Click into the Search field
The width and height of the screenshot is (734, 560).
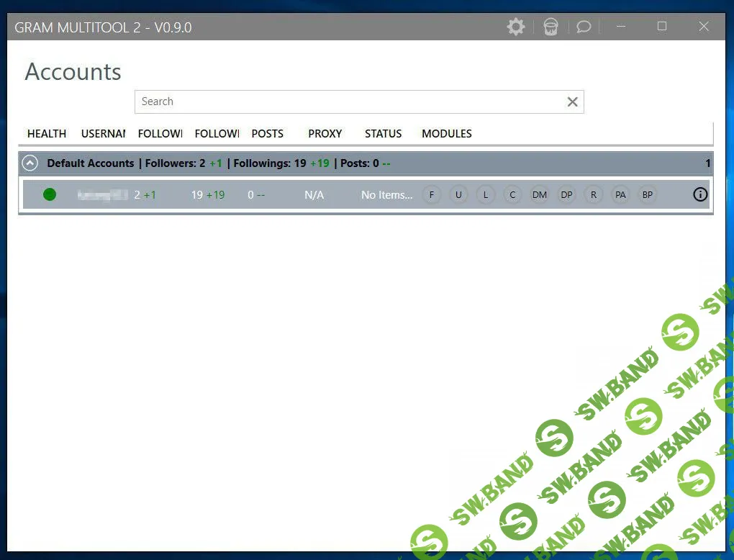pos(345,101)
